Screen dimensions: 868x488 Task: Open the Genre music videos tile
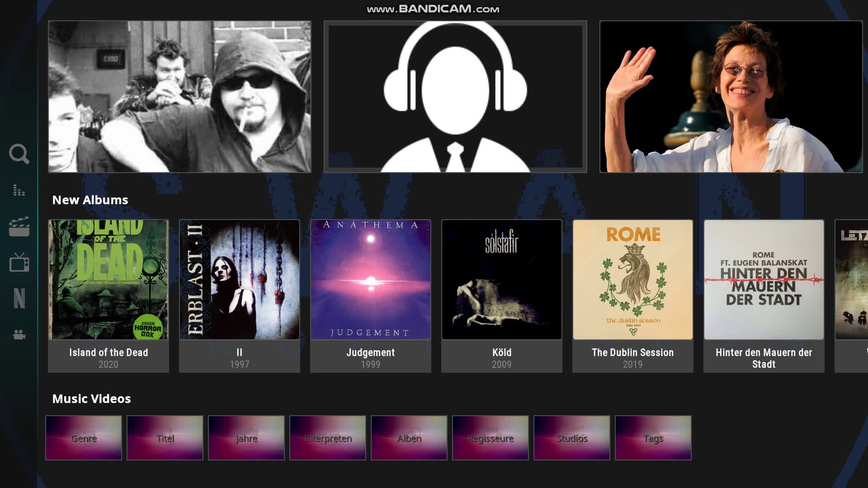[84, 438]
